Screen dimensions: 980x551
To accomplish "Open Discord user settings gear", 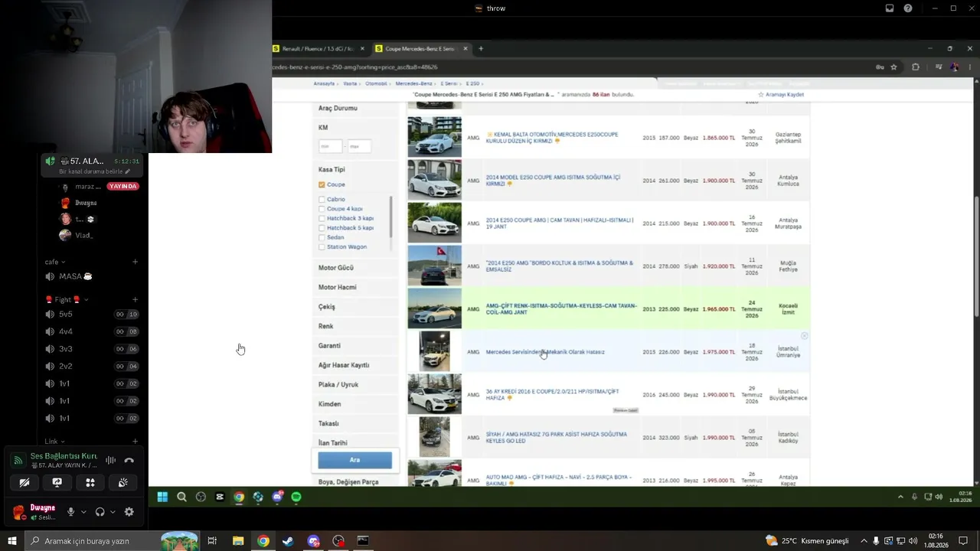I will pyautogui.click(x=129, y=512).
